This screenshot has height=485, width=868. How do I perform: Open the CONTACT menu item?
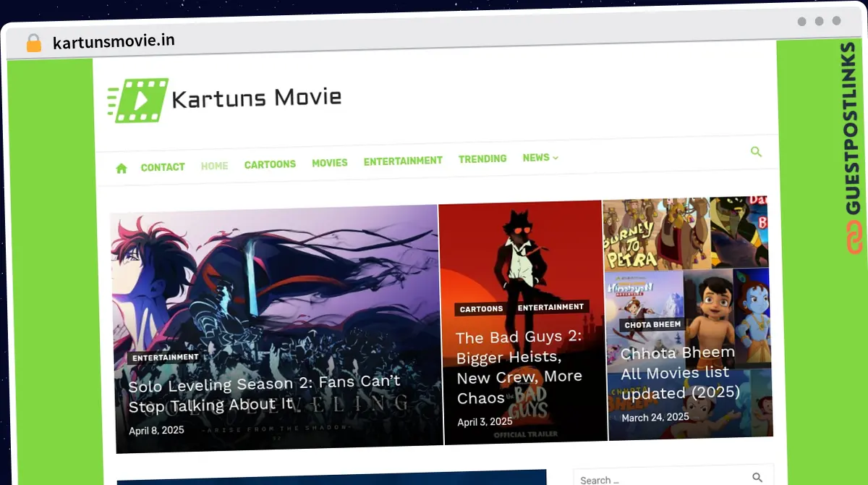point(163,167)
